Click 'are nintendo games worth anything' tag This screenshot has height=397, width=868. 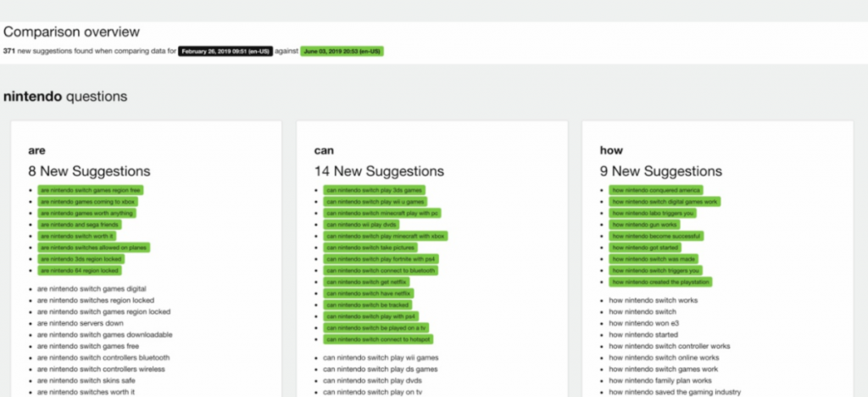click(x=86, y=213)
